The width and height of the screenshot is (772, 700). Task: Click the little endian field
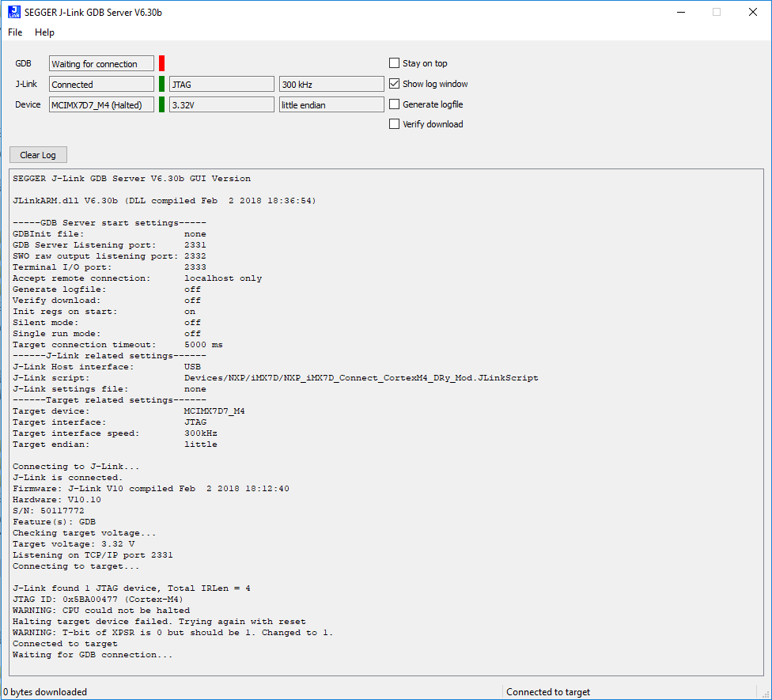pyautogui.click(x=331, y=104)
